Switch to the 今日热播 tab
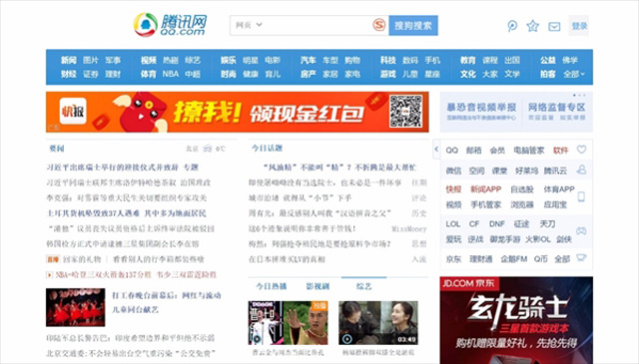Screen dimensions: 639x364 pos(272,286)
